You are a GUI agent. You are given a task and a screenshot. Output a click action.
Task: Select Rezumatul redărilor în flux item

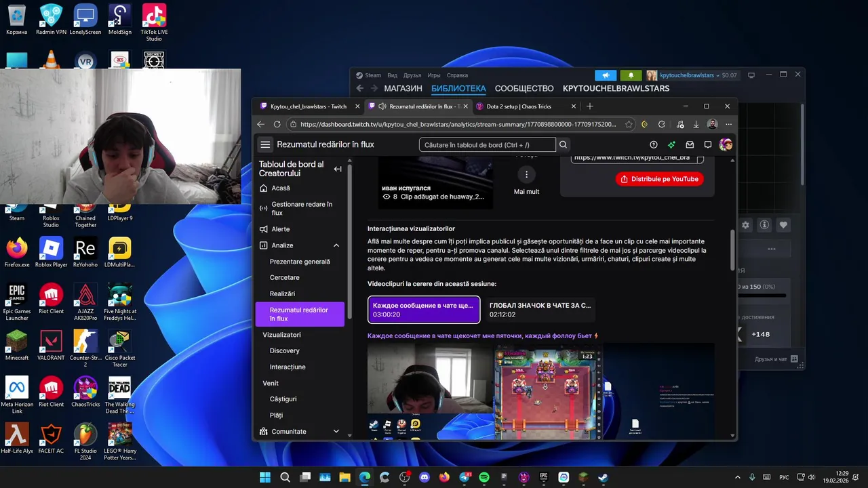pos(300,314)
